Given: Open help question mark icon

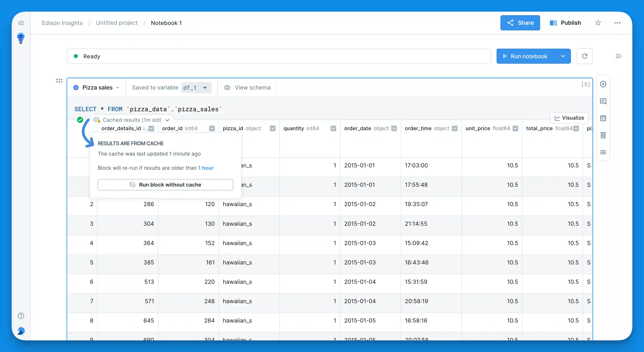Looking at the screenshot, I should tap(21, 316).
